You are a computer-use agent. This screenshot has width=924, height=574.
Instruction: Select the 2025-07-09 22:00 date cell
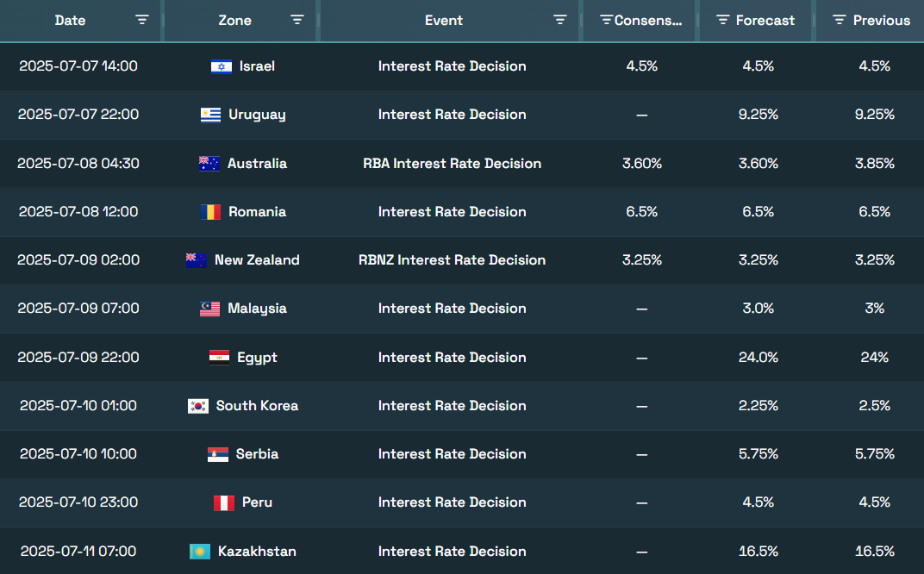pyautogui.click(x=78, y=357)
